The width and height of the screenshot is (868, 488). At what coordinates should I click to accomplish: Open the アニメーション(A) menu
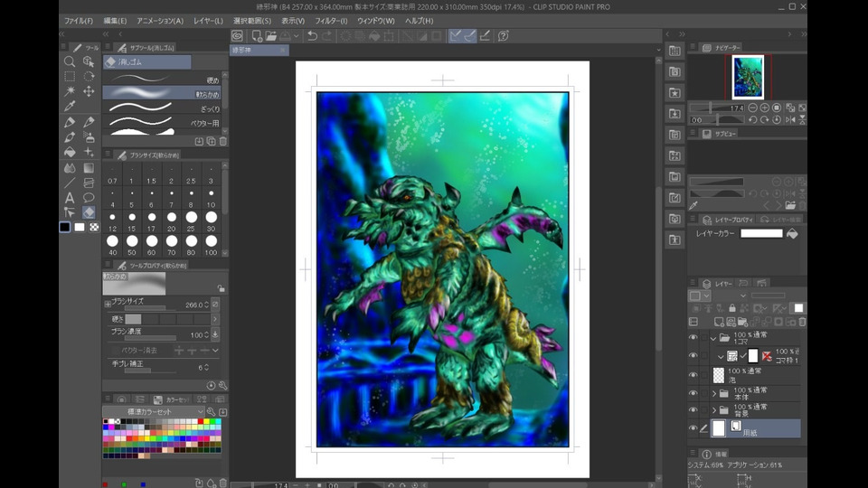pyautogui.click(x=160, y=21)
